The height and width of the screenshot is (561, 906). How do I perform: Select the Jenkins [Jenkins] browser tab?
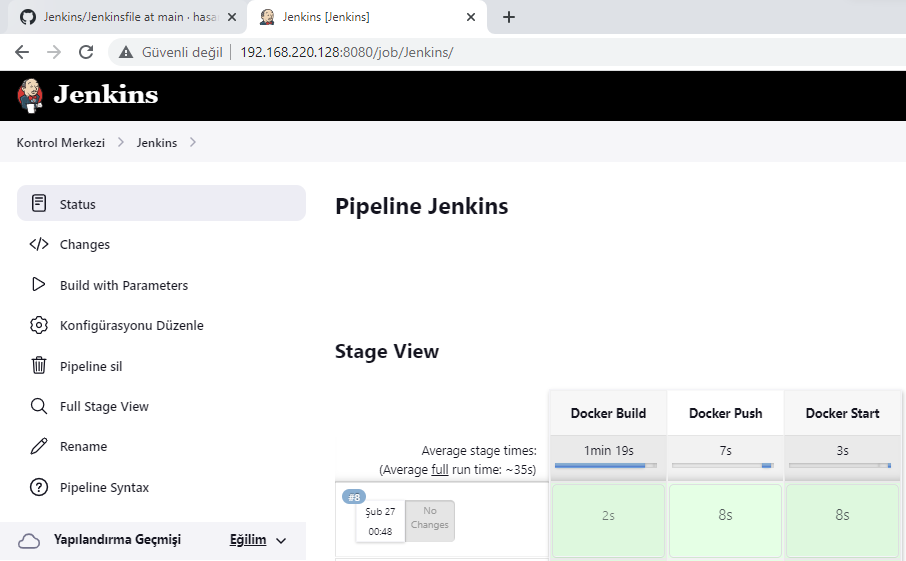tap(367, 17)
